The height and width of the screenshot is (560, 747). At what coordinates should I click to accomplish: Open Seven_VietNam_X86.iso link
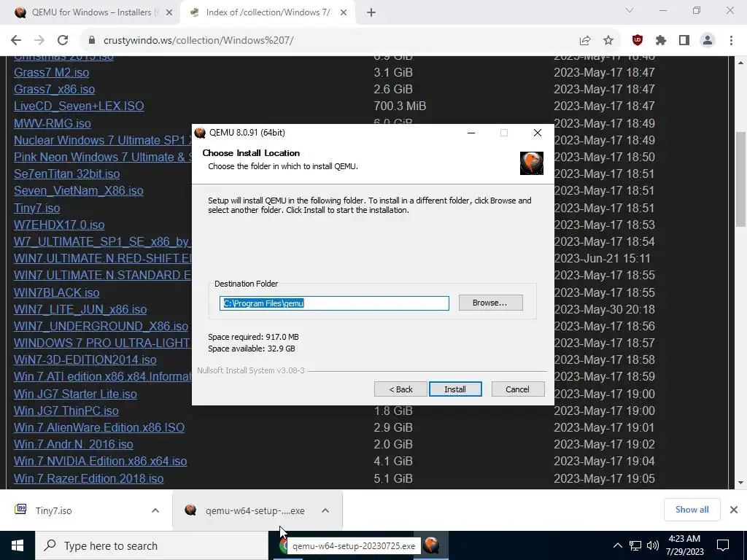pyautogui.click(x=79, y=190)
